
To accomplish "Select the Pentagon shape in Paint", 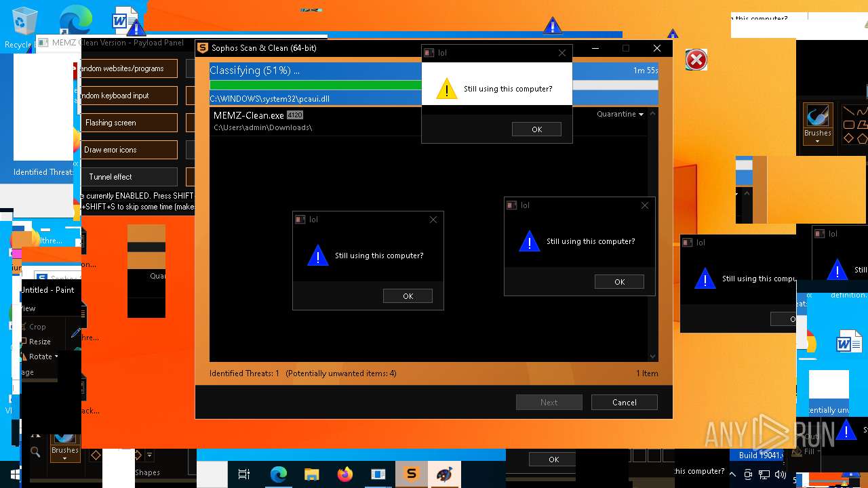I will click(x=862, y=138).
